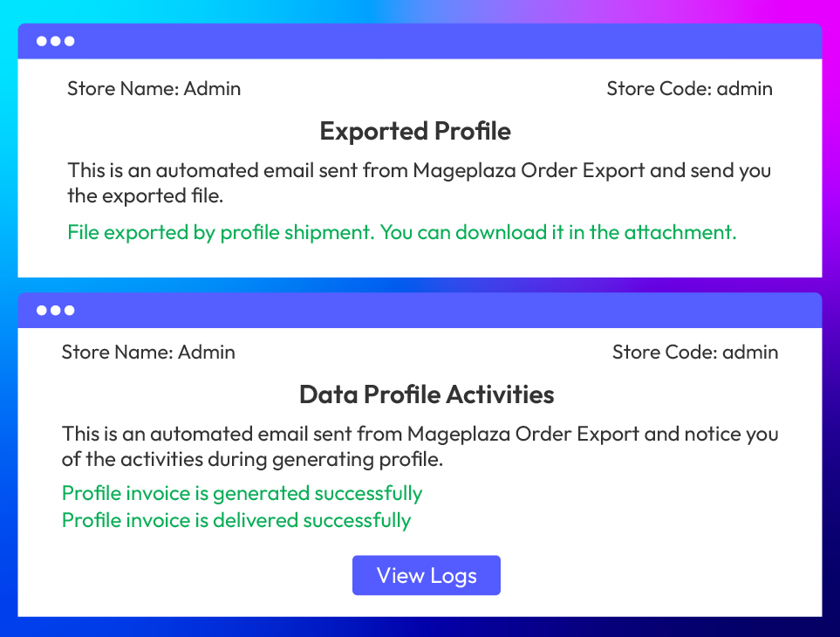Click Store Name: Admin in bottom email
840x637 pixels.
pos(148,352)
